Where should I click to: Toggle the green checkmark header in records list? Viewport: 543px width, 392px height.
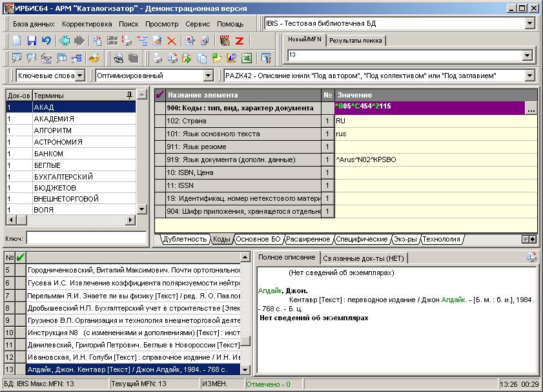tap(21, 257)
